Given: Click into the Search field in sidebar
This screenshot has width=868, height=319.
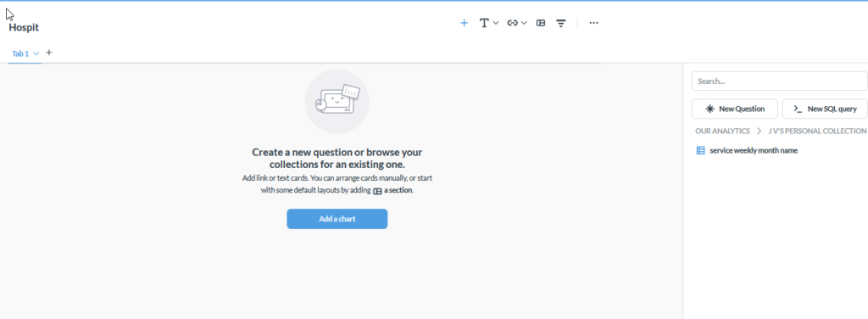Looking at the screenshot, I should point(780,81).
